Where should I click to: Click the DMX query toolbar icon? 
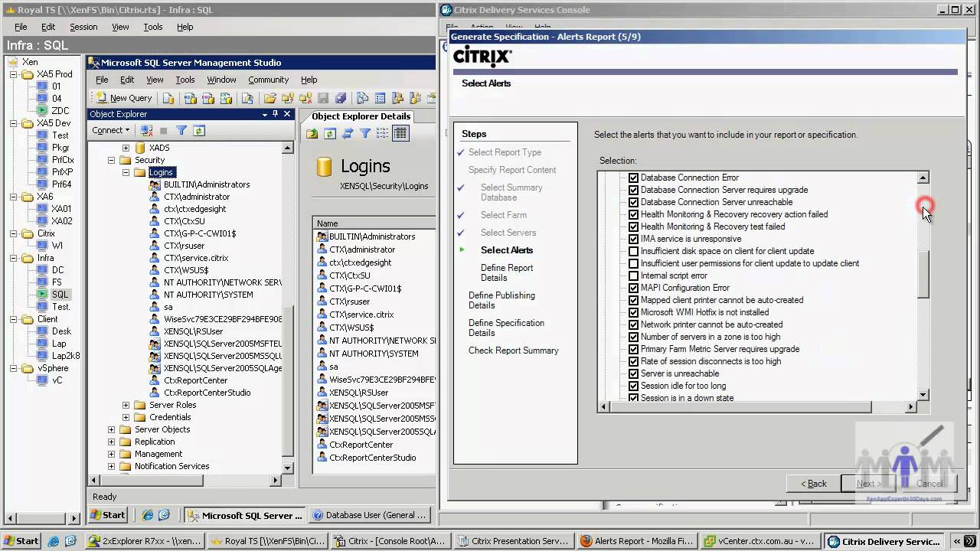point(207,98)
